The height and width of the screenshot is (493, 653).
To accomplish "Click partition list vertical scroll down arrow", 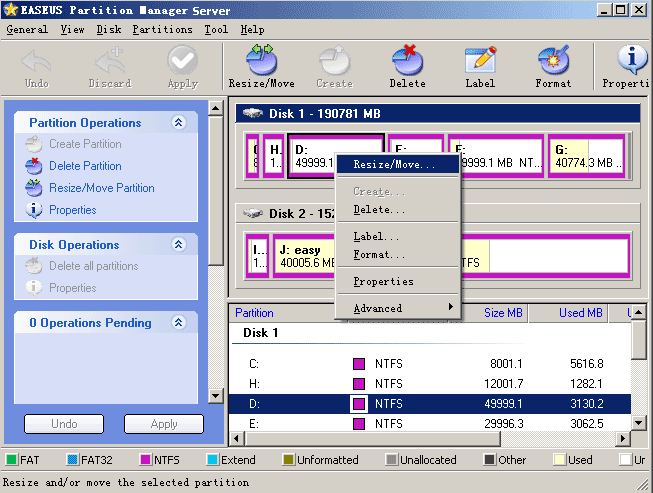I will tap(638, 423).
